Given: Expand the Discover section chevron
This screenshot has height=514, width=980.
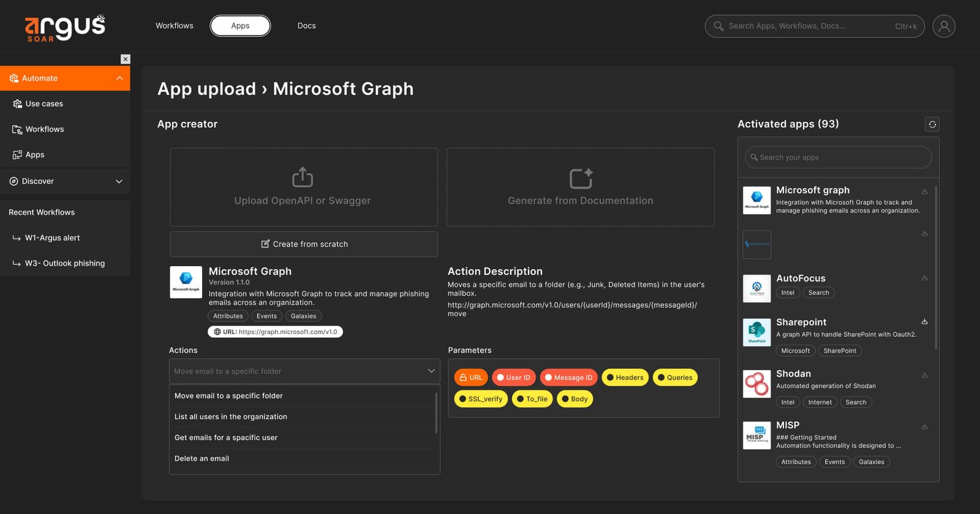Looking at the screenshot, I should tap(119, 181).
